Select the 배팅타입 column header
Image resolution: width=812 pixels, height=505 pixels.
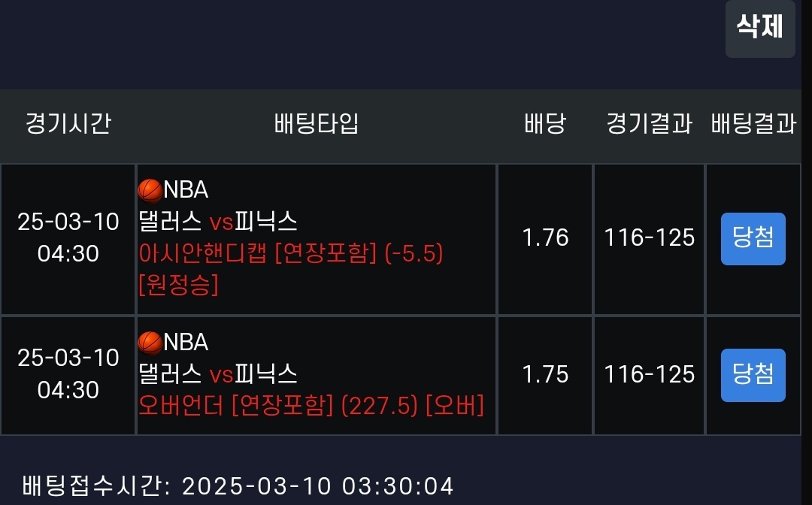point(317,124)
